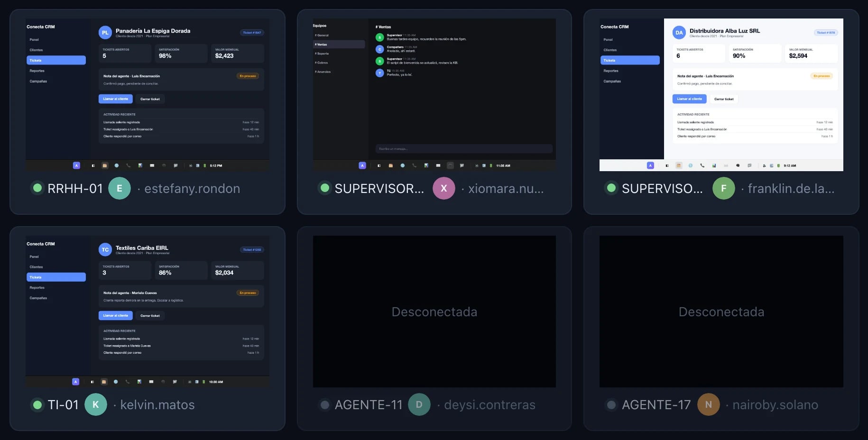The image size is (868, 440).
Task: Click the purple 'A' launcher in TI-01's taskbar
Action: pos(75,382)
